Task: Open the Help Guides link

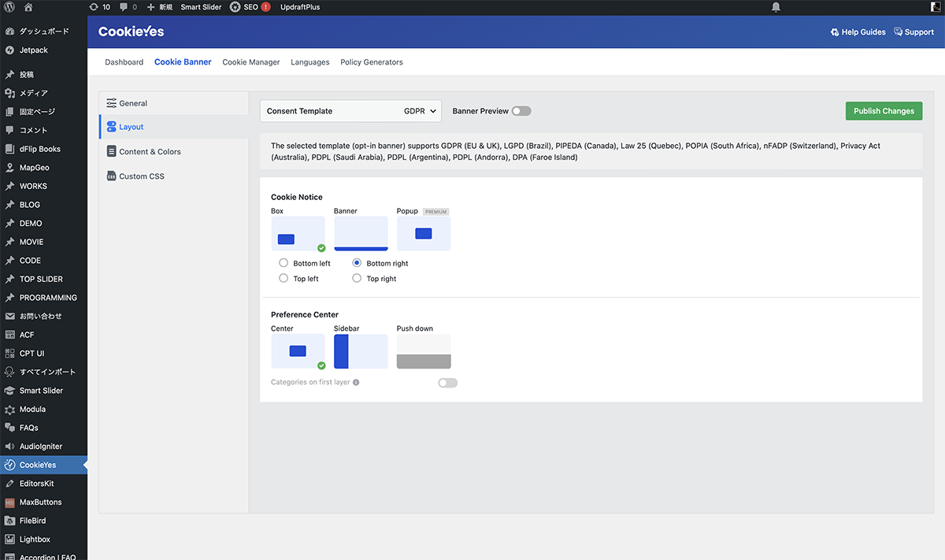Action: coord(858,32)
